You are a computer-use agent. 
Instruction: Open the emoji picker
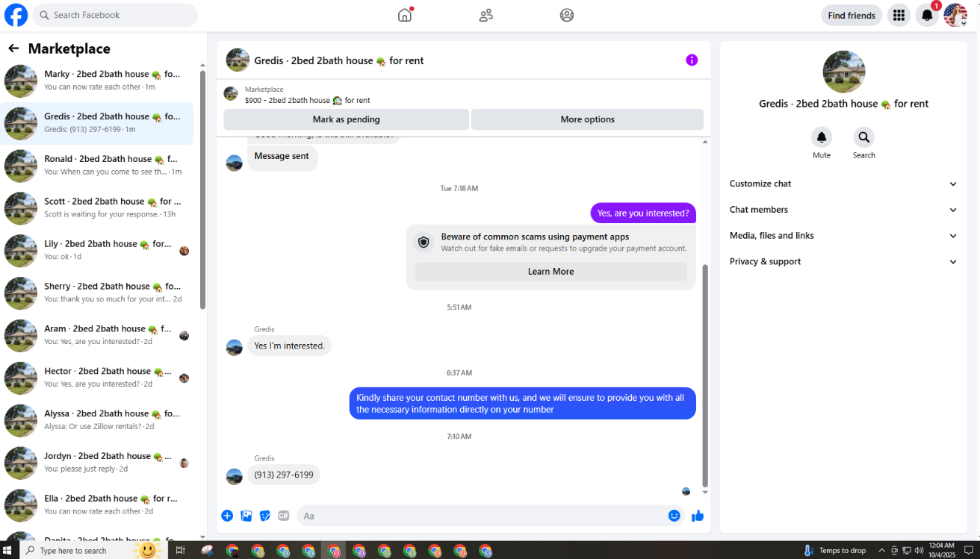[674, 516]
